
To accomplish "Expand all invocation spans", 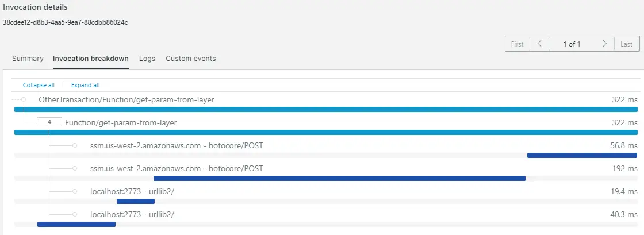I will (86, 85).
